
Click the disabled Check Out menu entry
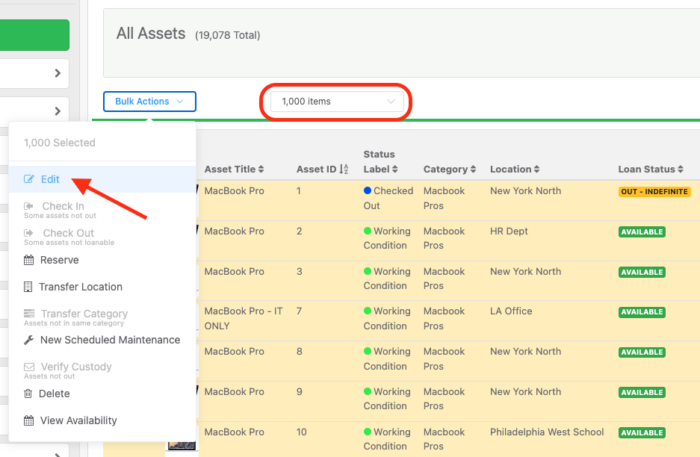pyautogui.click(x=102, y=236)
